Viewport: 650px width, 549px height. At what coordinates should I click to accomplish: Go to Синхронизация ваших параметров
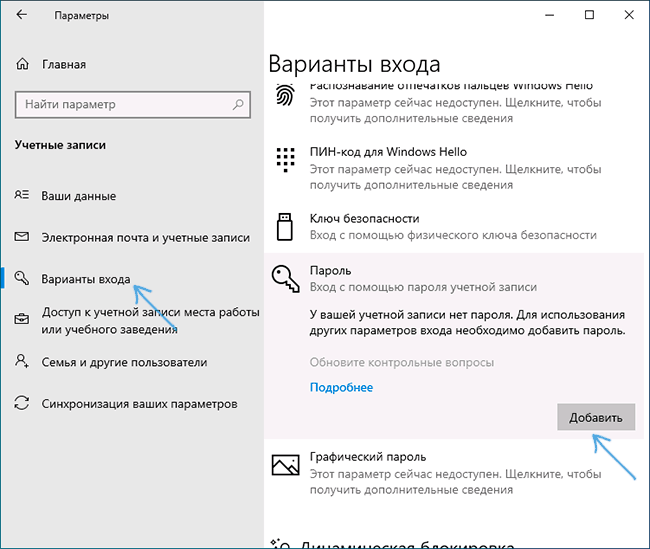(139, 404)
